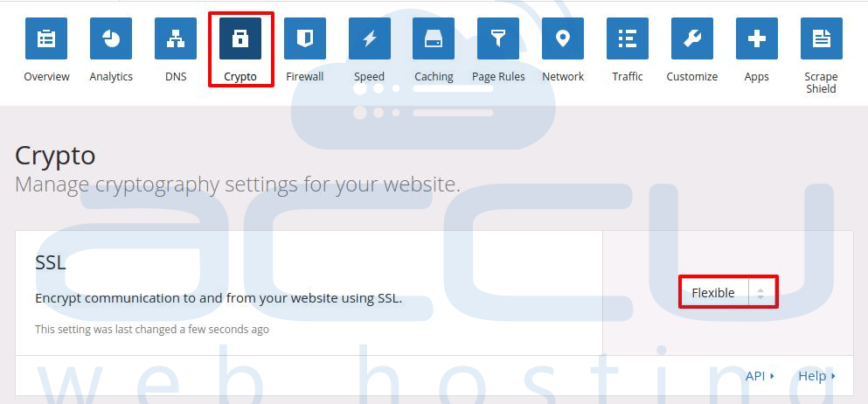Click the SSL dropdown up-down arrows
The image size is (868, 404).
(761, 293)
